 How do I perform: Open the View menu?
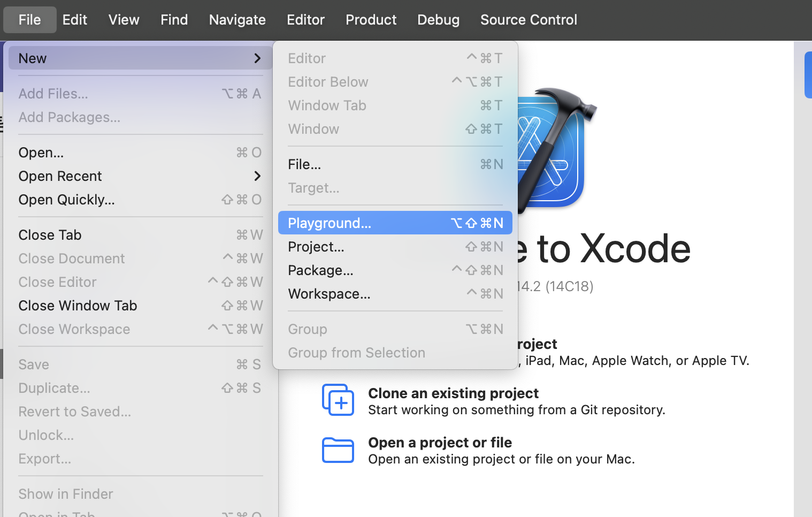click(124, 20)
